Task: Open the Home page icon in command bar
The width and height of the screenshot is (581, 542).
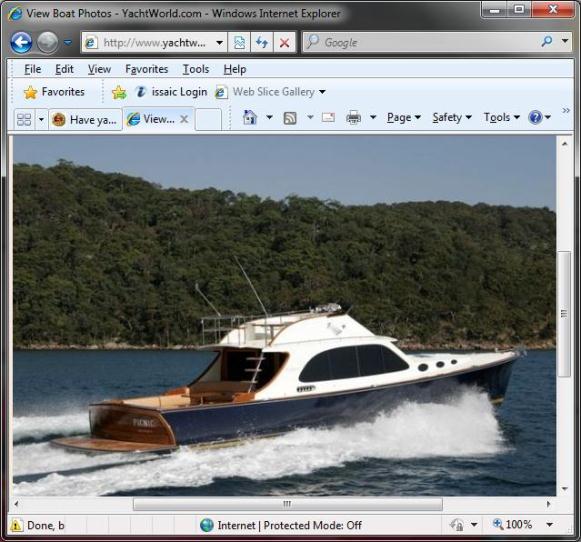Action: pos(250,118)
